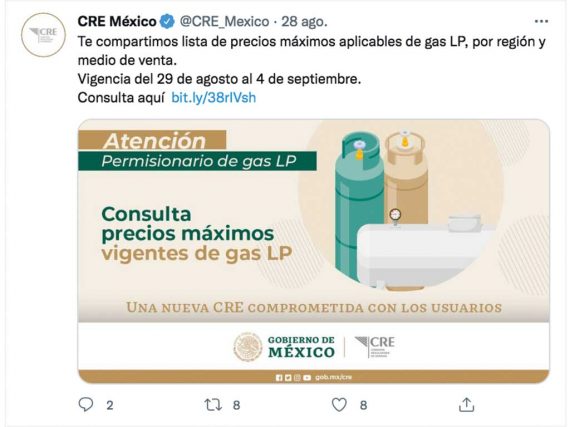Open the reply comment icon
This screenshot has width=570, height=427.
click(86, 404)
